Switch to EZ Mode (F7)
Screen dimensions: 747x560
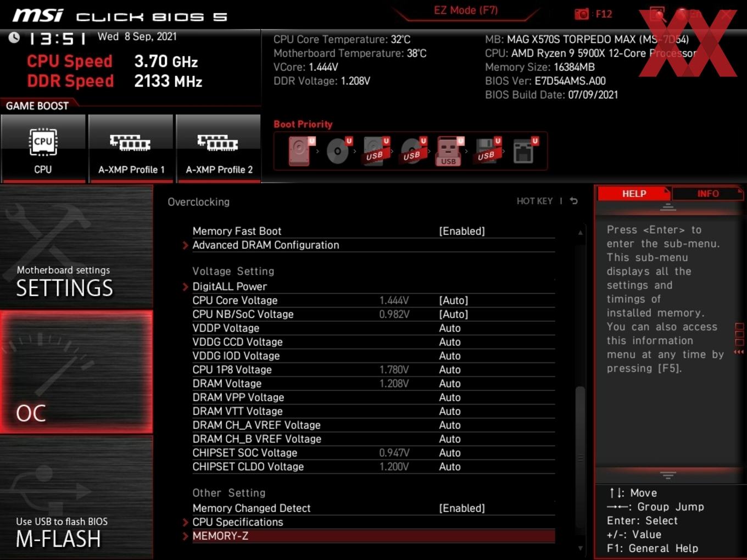coord(466,10)
